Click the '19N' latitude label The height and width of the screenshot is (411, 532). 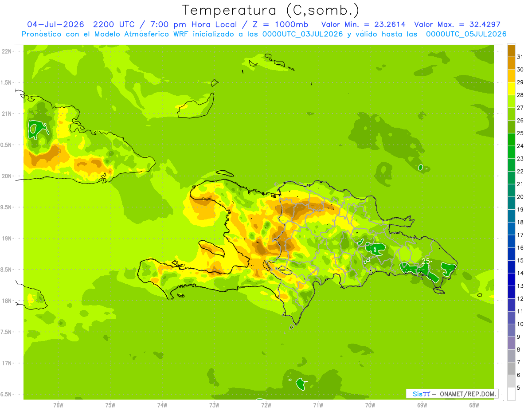(8, 239)
